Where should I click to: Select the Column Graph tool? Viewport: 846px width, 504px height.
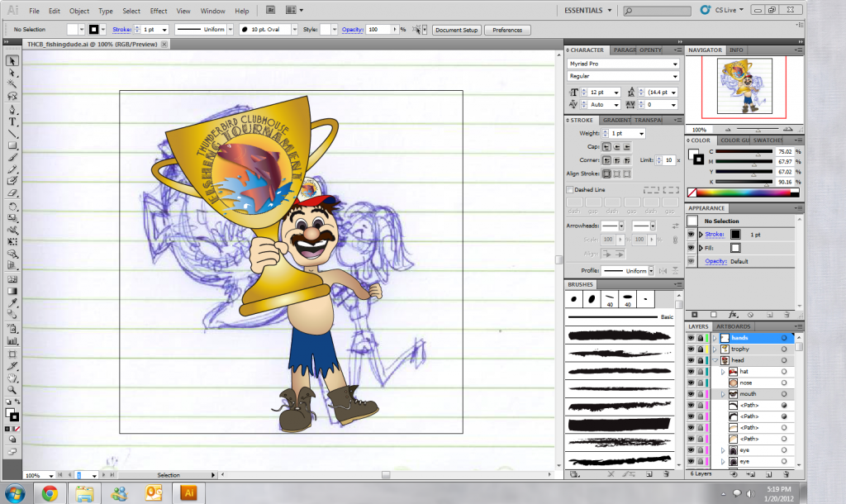click(x=12, y=341)
